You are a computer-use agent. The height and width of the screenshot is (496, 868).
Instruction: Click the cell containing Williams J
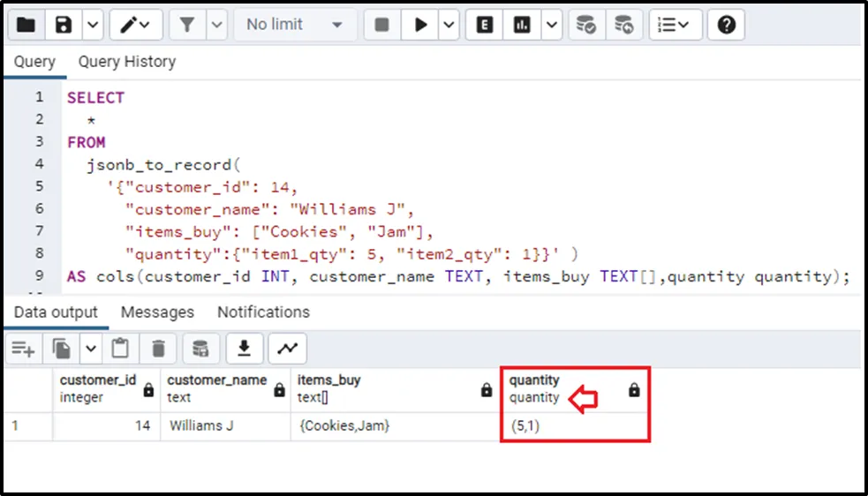click(x=201, y=425)
